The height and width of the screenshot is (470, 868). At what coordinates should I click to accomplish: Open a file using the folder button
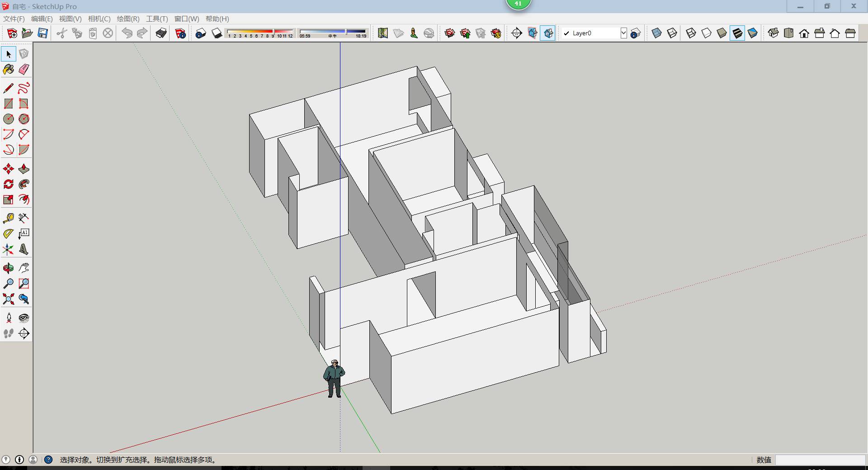(27, 33)
